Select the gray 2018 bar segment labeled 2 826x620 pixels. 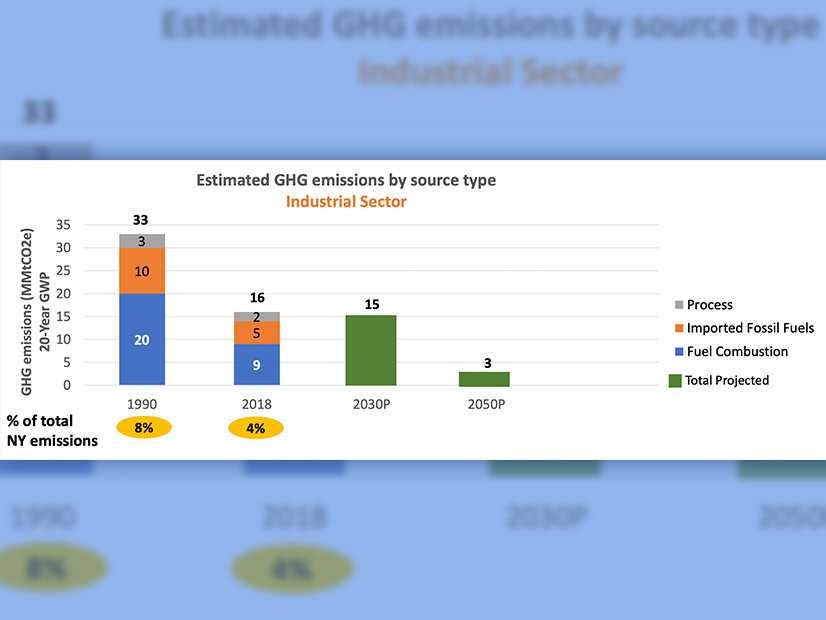pyautogui.click(x=257, y=317)
